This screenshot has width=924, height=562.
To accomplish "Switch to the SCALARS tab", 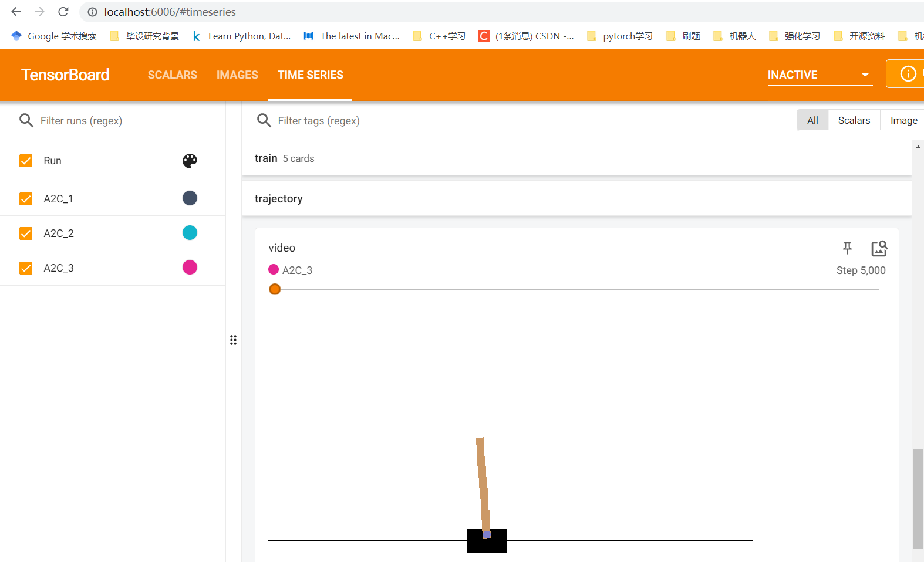I will click(x=173, y=75).
